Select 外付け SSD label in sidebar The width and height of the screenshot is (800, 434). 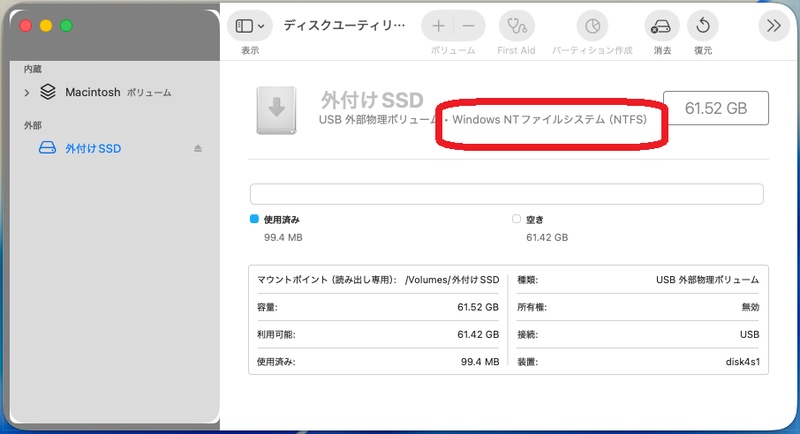(x=93, y=148)
